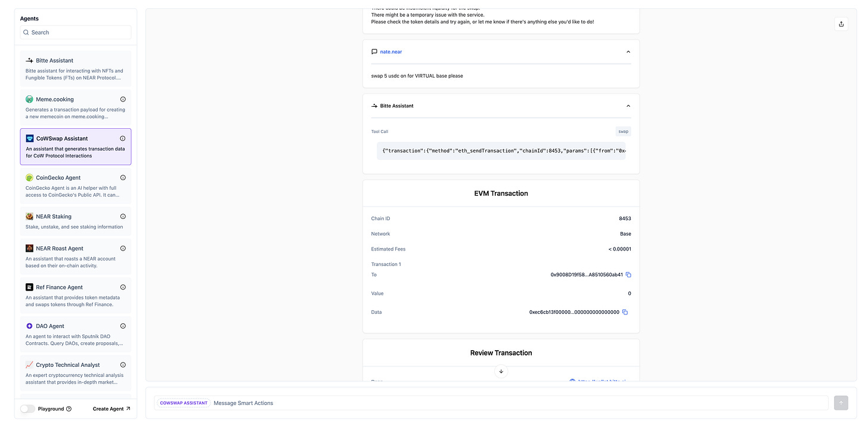
Task: Focus the agents Search field
Action: pyautogui.click(x=76, y=32)
